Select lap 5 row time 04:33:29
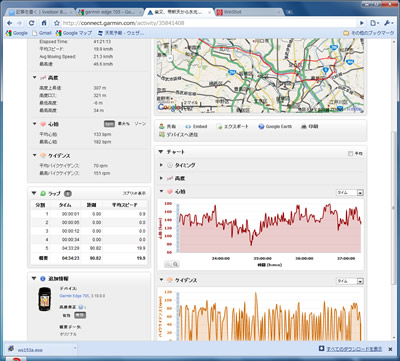Viewport: 400px width, 361px height. [x=70, y=248]
